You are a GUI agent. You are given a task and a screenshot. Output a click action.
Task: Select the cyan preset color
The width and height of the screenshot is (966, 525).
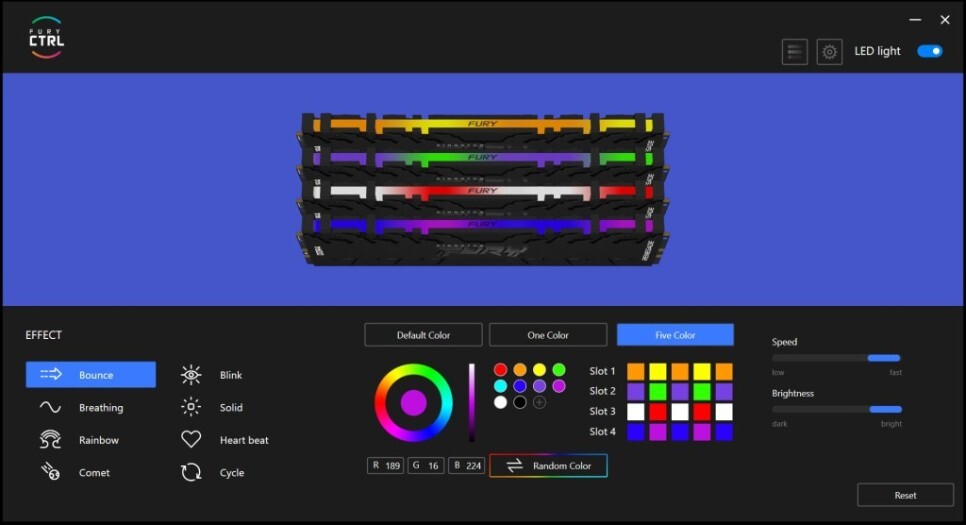[500, 386]
